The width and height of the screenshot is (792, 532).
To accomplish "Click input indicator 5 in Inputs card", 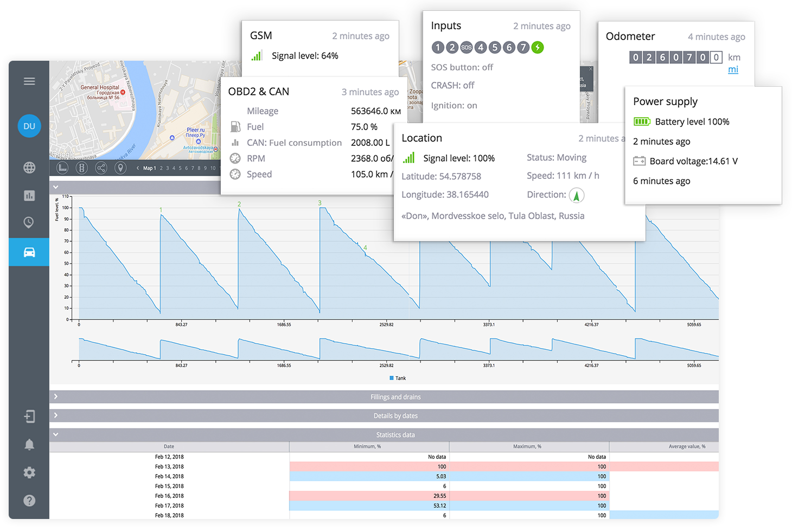I will coord(495,47).
